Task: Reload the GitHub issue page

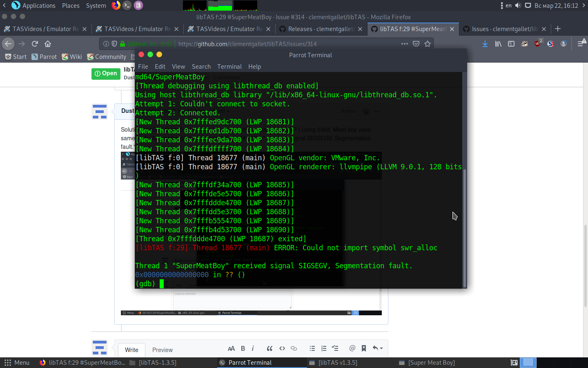Action: click(35, 44)
